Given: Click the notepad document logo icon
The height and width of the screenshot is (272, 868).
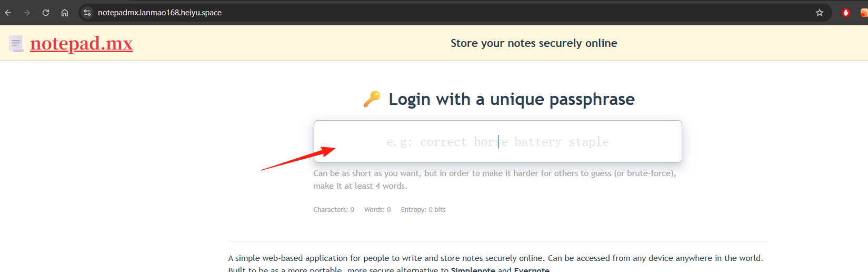Looking at the screenshot, I should [16, 43].
